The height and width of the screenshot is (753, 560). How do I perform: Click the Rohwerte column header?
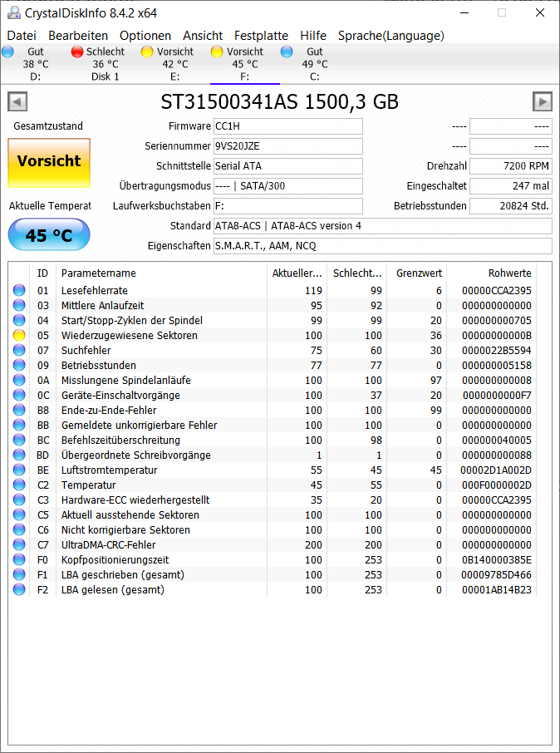(x=492, y=273)
